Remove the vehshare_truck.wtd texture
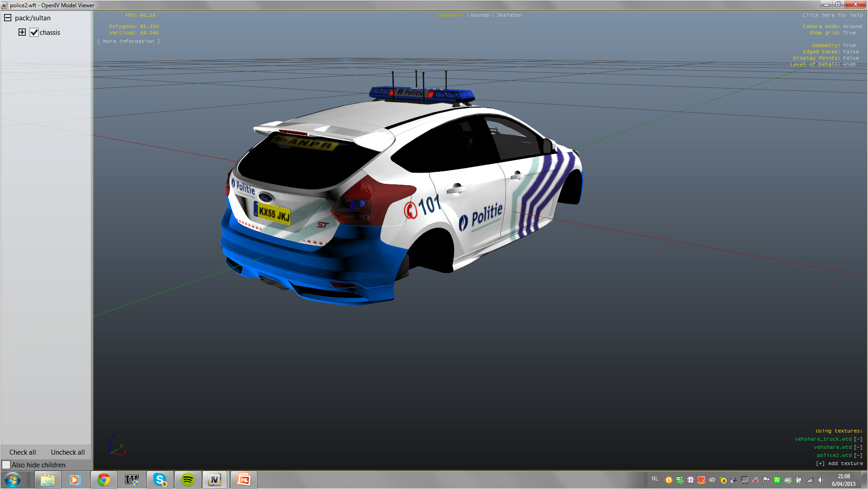The width and height of the screenshot is (868, 489). [858, 439]
